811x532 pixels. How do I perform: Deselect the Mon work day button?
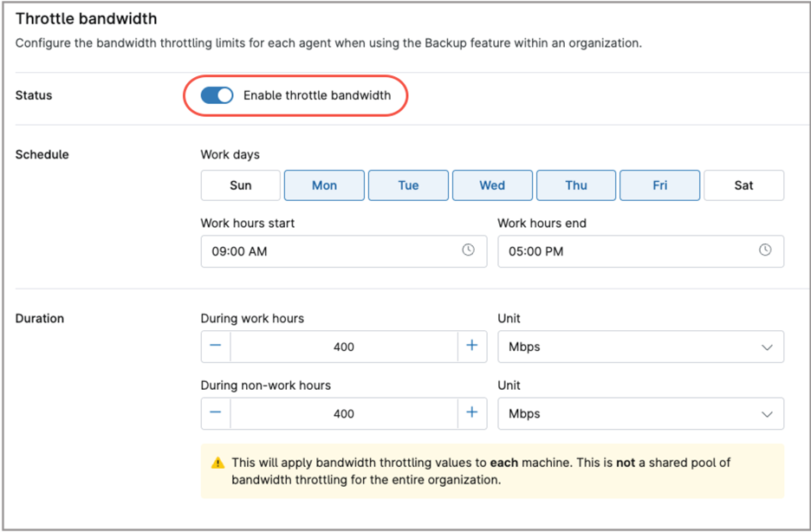pyautogui.click(x=324, y=185)
